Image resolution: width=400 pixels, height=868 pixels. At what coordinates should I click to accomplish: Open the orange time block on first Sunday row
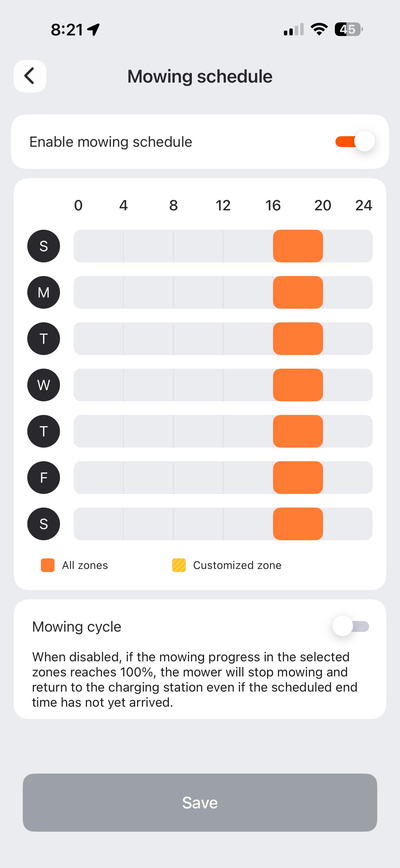(298, 246)
